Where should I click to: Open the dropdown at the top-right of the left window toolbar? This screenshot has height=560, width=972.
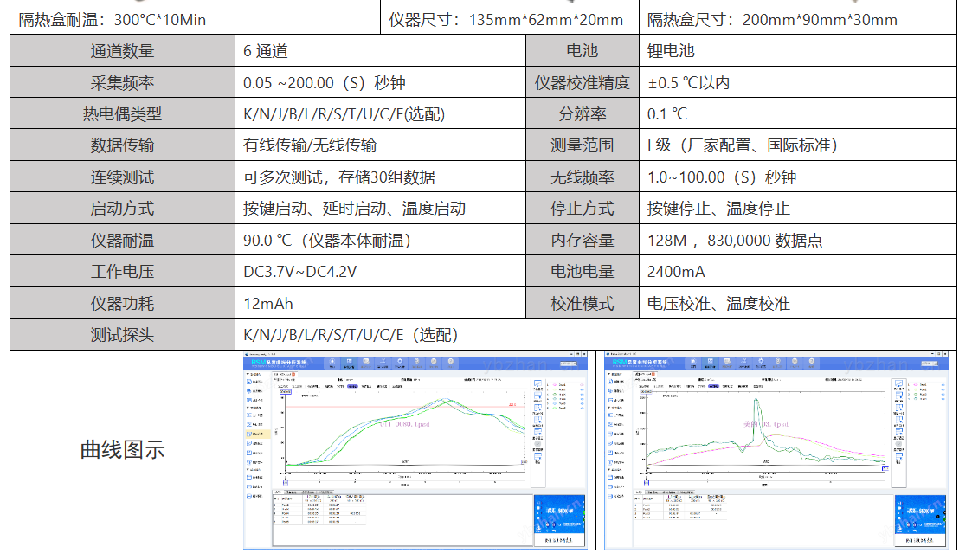point(570,363)
